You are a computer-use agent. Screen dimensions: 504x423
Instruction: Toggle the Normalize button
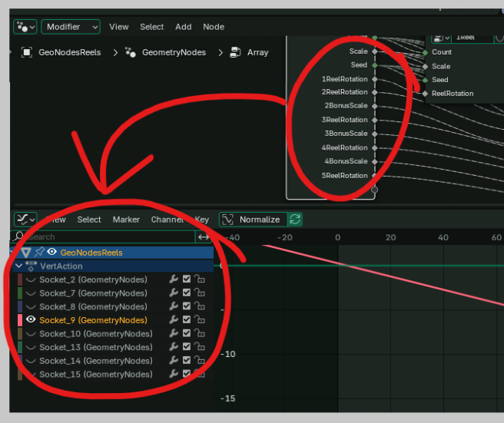tap(254, 220)
